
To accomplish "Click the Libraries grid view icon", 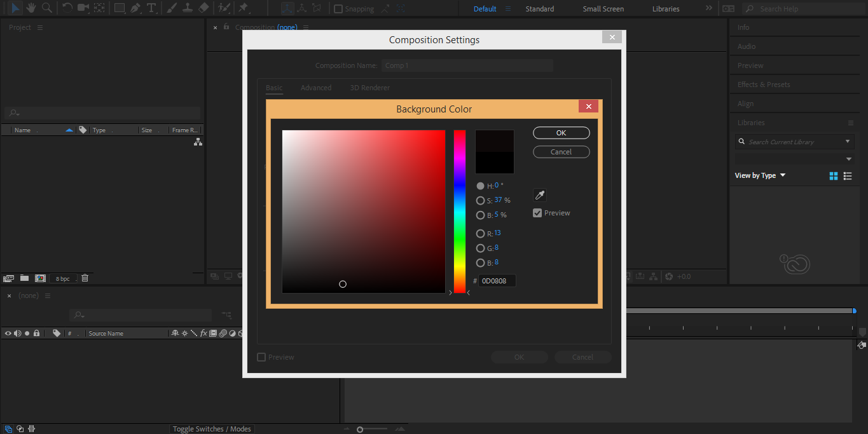I will click(834, 175).
